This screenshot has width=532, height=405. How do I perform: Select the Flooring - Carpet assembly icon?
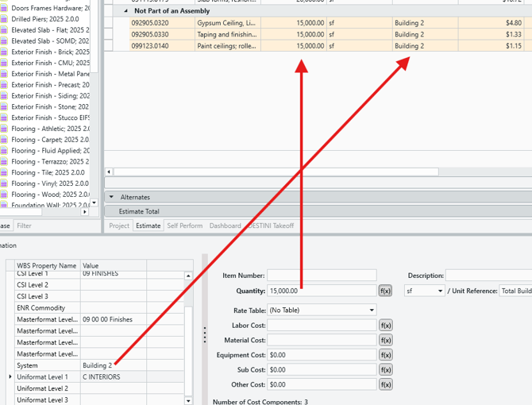(x=5, y=140)
